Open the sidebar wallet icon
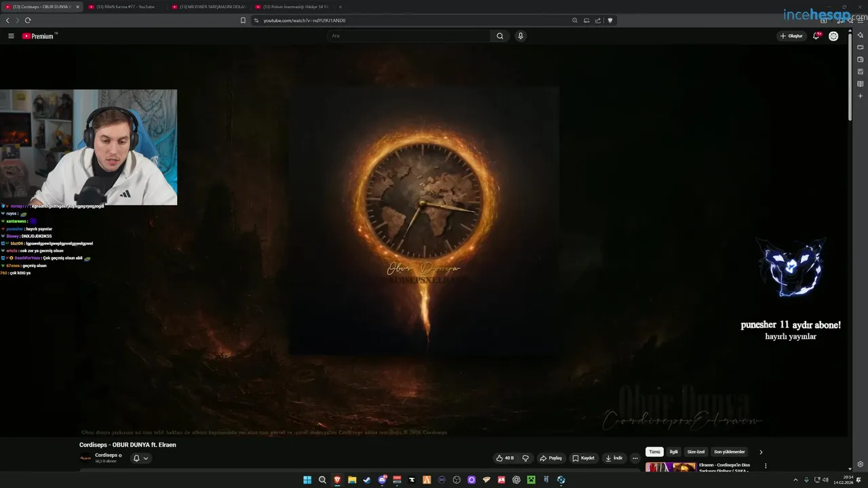The width and height of the screenshot is (868, 488). coord(860,59)
